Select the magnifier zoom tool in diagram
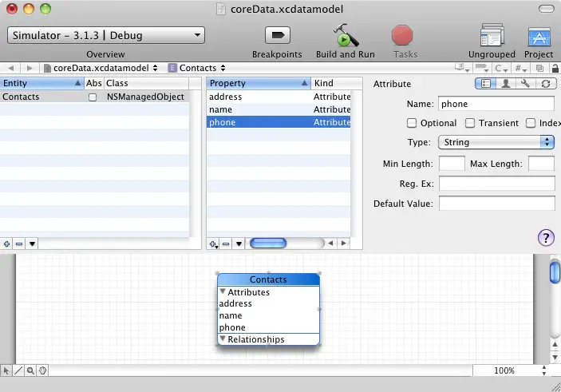Screen dimensions: 561x392 (30, 370)
